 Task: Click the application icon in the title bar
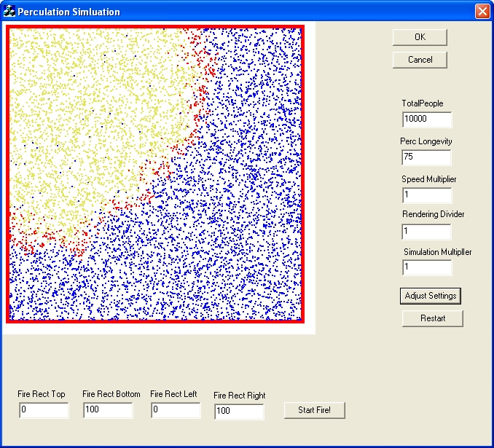point(9,12)
